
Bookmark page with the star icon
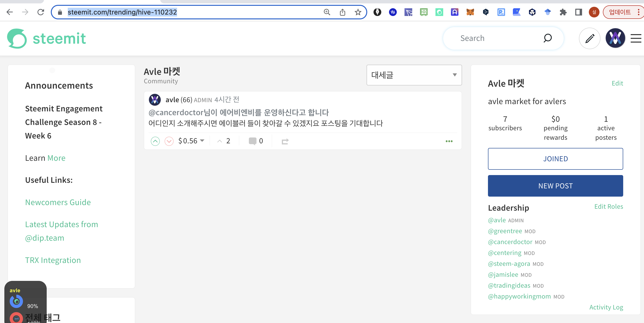pyautogui.click(x=358, y=12)
